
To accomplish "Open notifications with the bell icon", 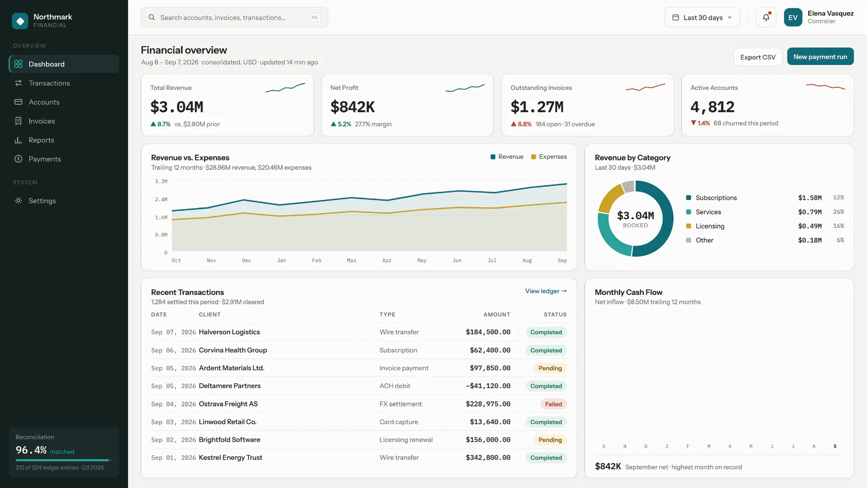I will coord(766,17).
